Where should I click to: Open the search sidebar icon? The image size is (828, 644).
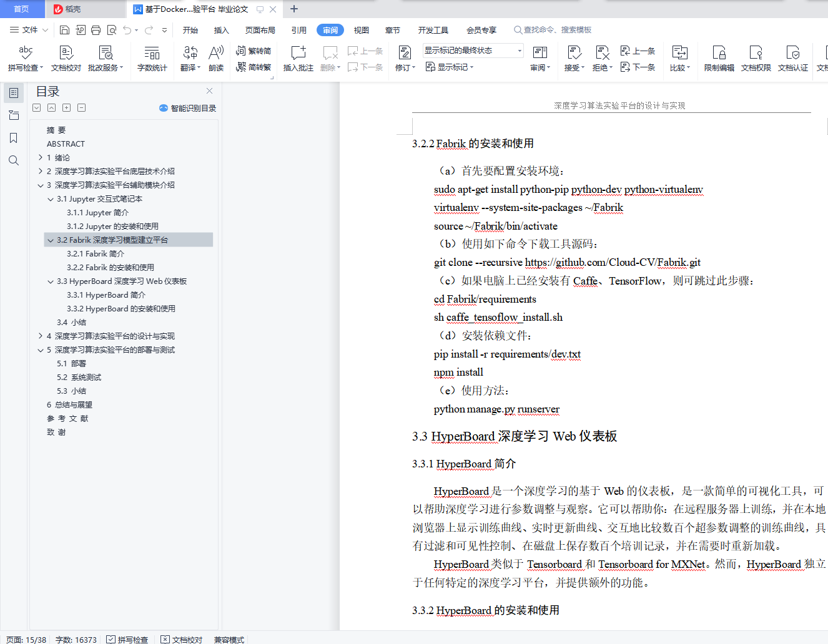point(14,160)
